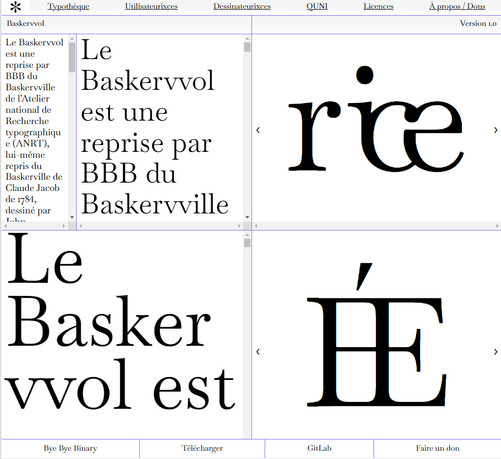Click scroll-right arrow under rice glyph panel
Viewport: 501px width, 459px height.
click(x=497, y=226)
